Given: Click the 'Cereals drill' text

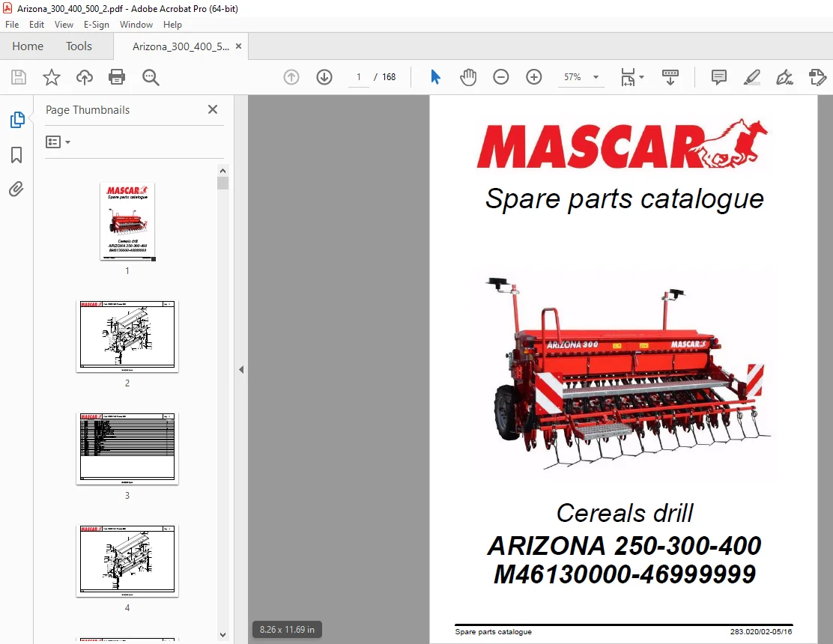Looking at the screenshot, I should click(625, 513).
